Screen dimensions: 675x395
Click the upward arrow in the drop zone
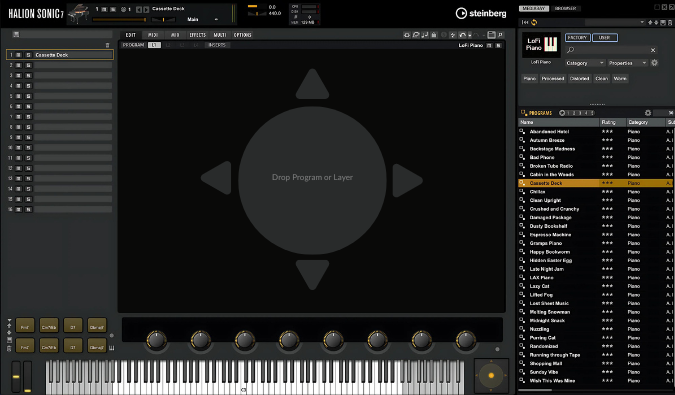(313, 84)
